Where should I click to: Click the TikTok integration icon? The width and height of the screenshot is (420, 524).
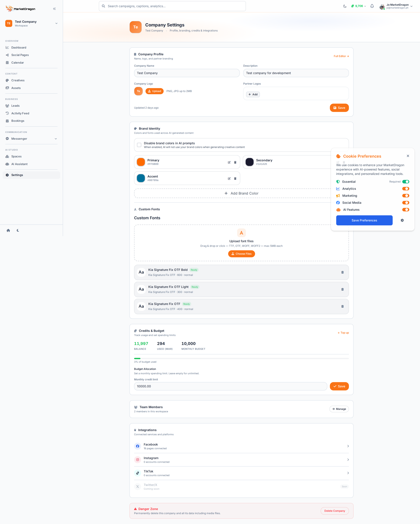(138, 473)
